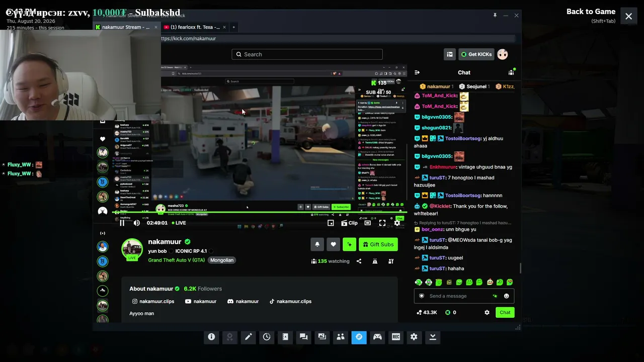This screenshot has height=362, width=644.
Task: Open the game guides icon in overlay toolbar
Action: (285, 337)
